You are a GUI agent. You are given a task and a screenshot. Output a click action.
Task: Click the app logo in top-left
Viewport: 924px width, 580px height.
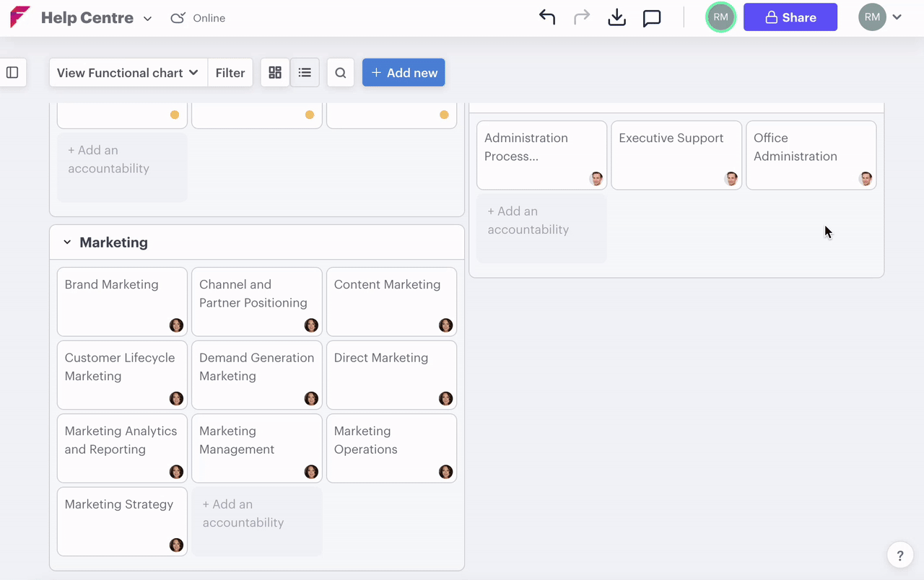(20, 17)
